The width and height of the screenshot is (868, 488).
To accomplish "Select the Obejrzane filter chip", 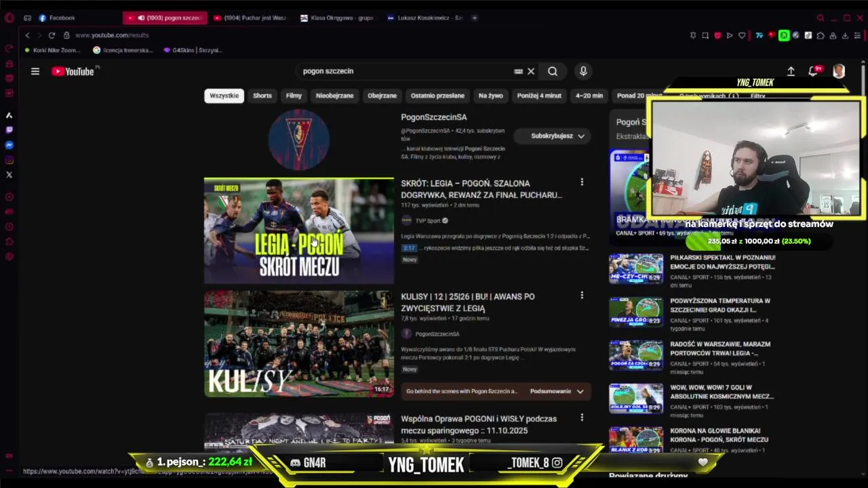I will tap(382, 96).
